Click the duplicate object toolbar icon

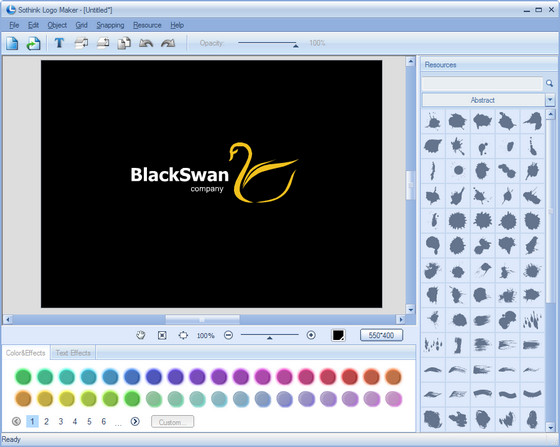coord(124,43)
